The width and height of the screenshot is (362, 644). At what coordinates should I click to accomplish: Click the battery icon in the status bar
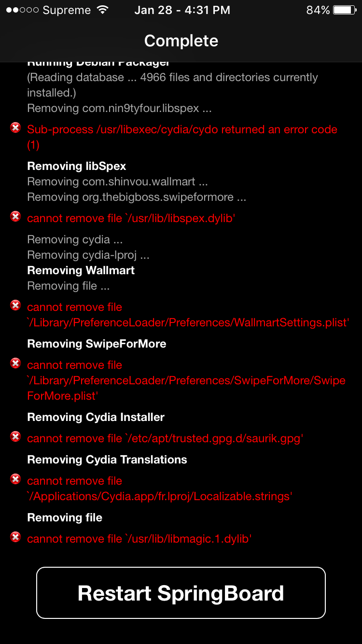[x=343, y=9]
